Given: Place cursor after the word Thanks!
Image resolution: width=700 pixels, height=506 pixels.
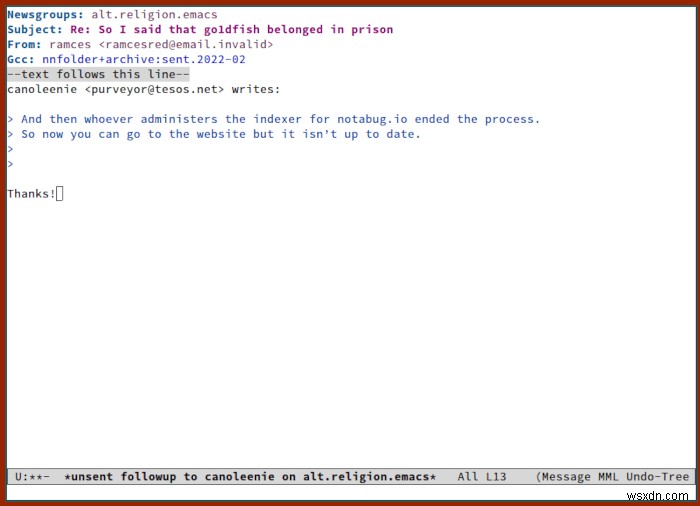Looking at the screenshot, I should pos(60,194).
